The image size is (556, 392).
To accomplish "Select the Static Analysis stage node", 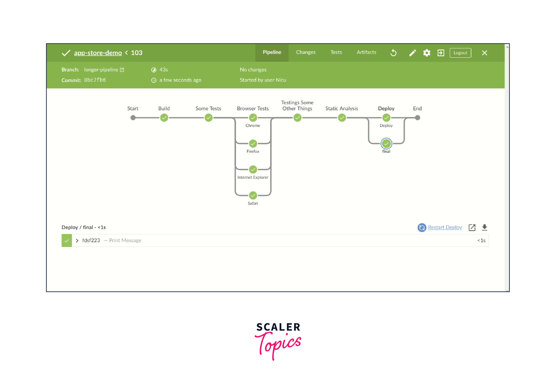I will pos(342,118).
